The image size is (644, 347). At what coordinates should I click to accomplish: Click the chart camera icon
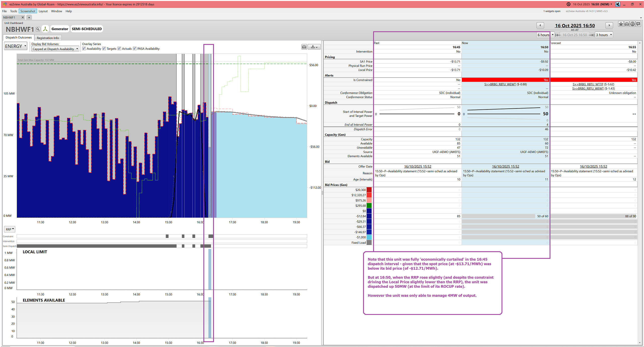[304, 47]
